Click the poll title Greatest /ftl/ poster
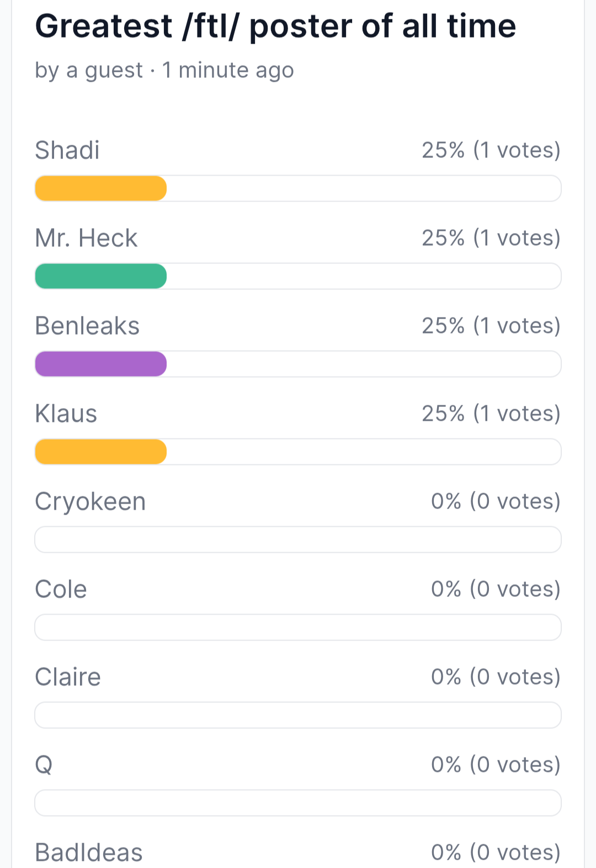Screen dimensions: 596x868 (x=275, y=26)
